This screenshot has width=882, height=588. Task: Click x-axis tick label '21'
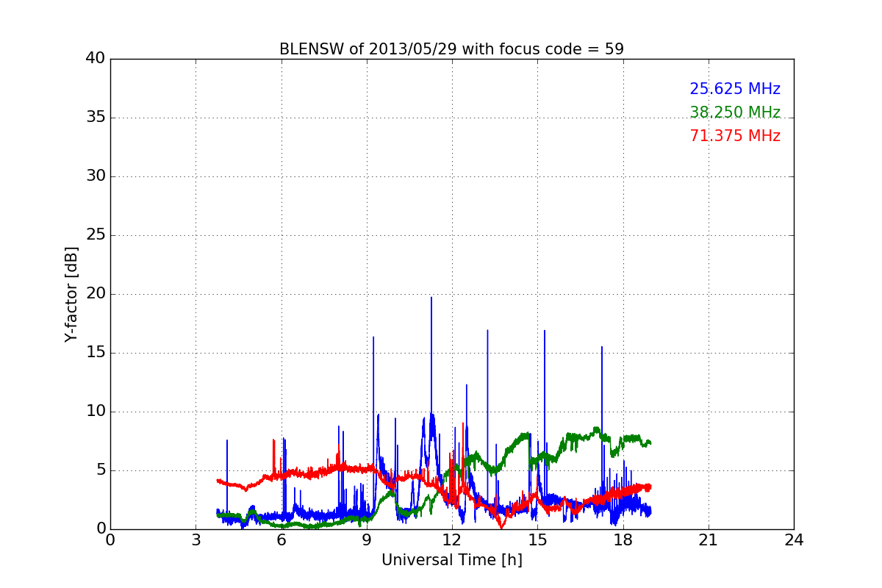pos(709,540)
